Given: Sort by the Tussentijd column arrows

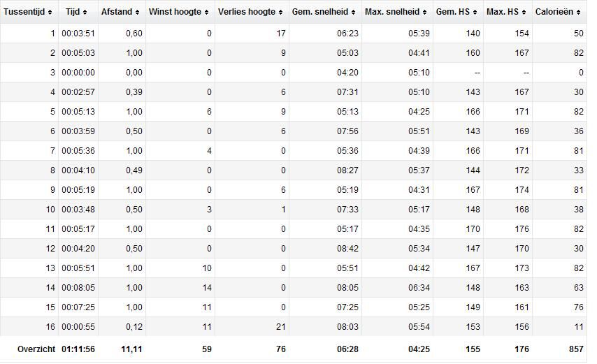Looking at the screenshot, I should pyautogui.click(x=50, y=12).
